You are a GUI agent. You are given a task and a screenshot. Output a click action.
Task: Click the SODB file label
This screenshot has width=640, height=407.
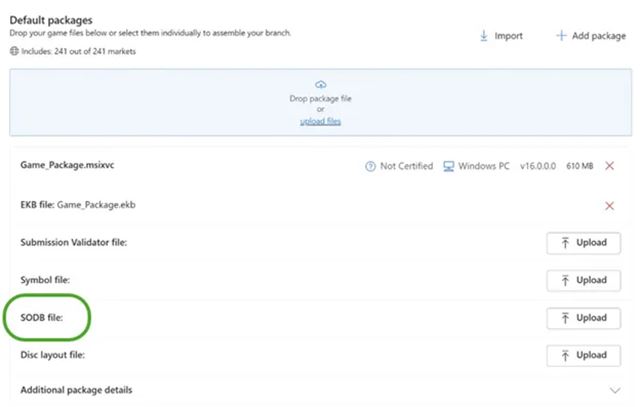(42, 318)
